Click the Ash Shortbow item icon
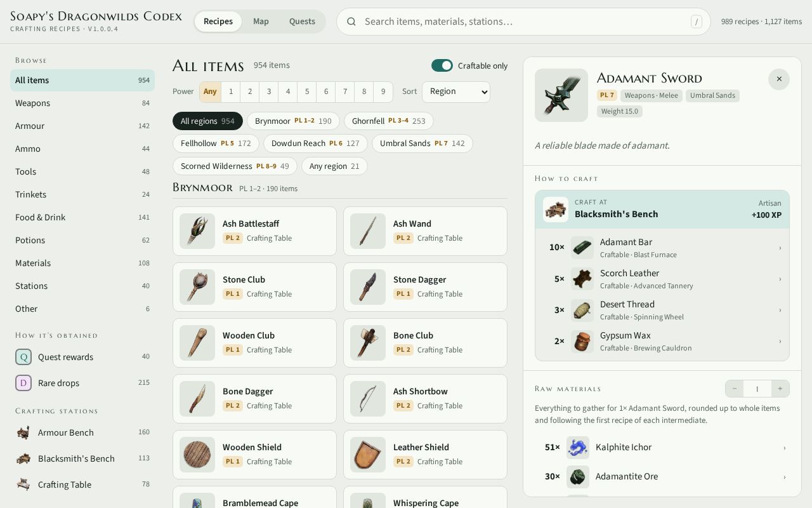The height and width of the screenshot is (508, 812). [368, 399]
